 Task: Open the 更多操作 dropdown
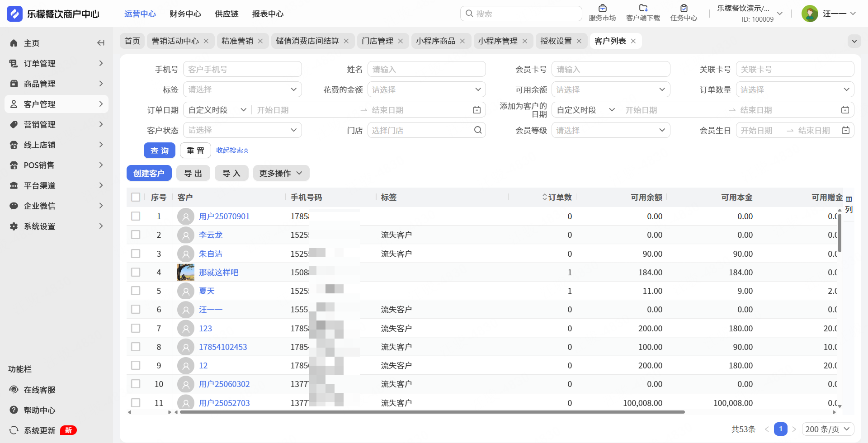pyautogui.click(x=281, y=173)
